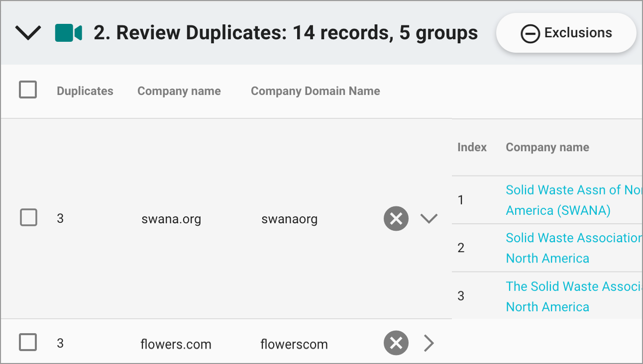Collapse the swana.org group details
The image size is (643, 364).
(429, 218)
